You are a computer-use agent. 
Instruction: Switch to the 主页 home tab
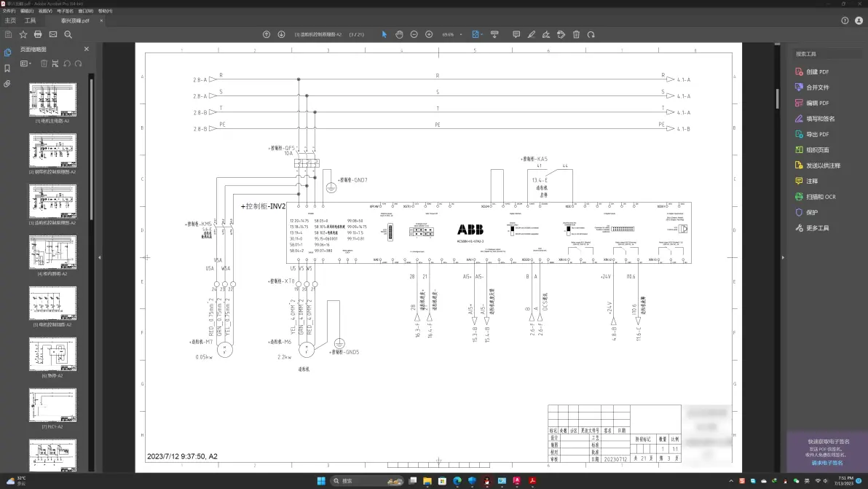10,21
